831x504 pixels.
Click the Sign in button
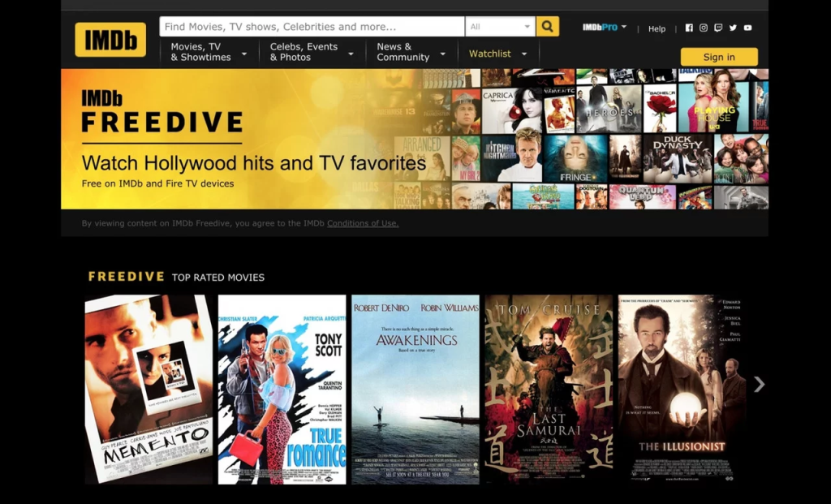pyautogui.click(x=719, y=57)
